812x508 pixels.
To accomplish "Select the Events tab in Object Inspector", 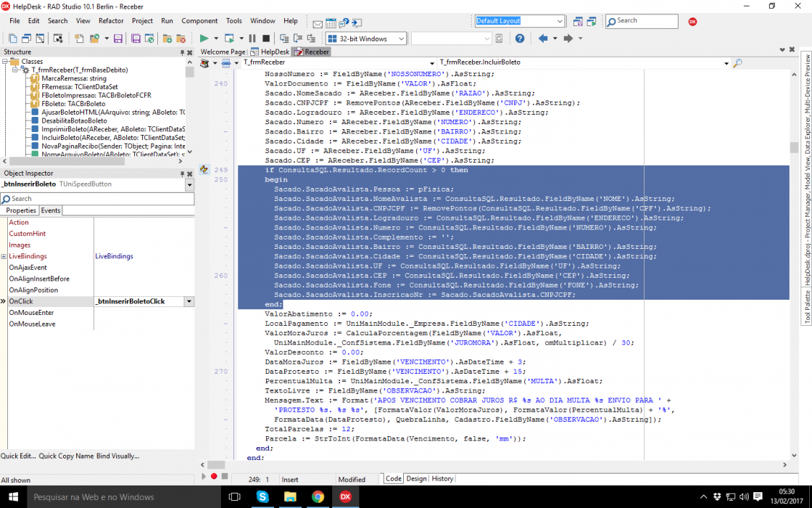I will (51, 210).
